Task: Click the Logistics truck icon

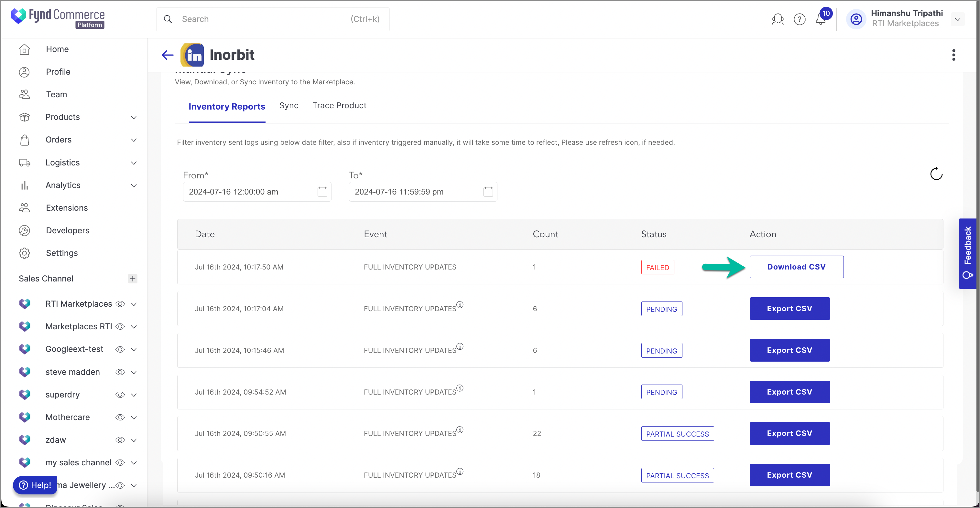Action: pyautogui.click(x=24, y=163)
